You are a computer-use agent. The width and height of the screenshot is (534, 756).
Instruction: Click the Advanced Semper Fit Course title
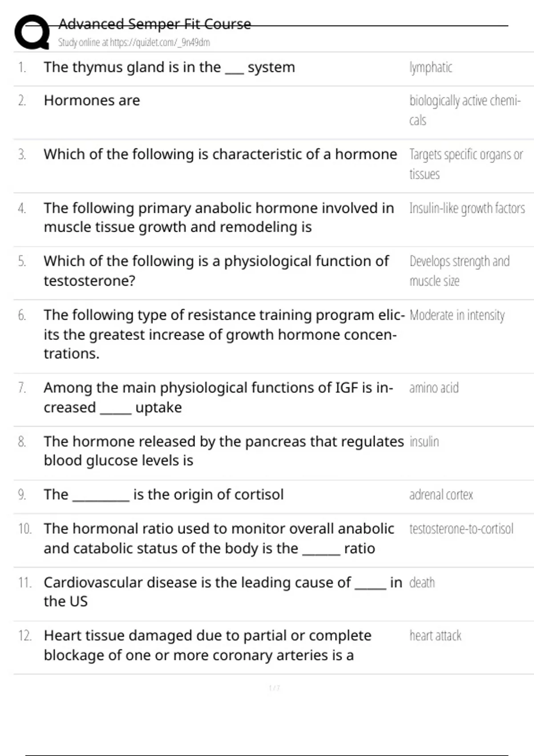click(x=154, y=24)
